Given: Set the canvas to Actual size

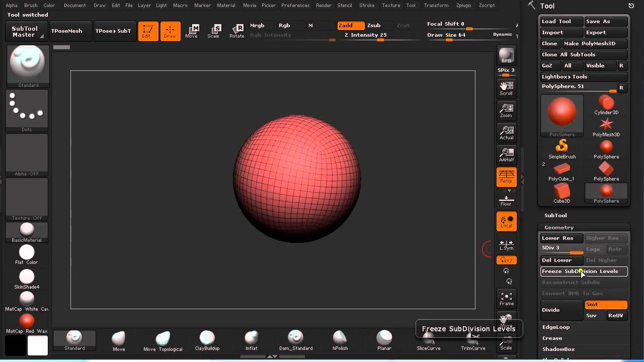Looking at the screenshot, I should [x=506, y=133].
